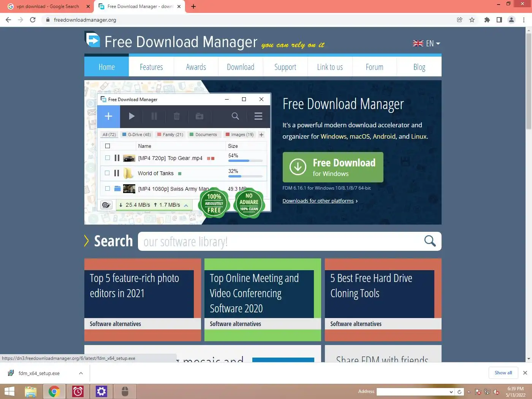Open Chrome profile avatar
The image size is (532, 399).
click(511, 20)
